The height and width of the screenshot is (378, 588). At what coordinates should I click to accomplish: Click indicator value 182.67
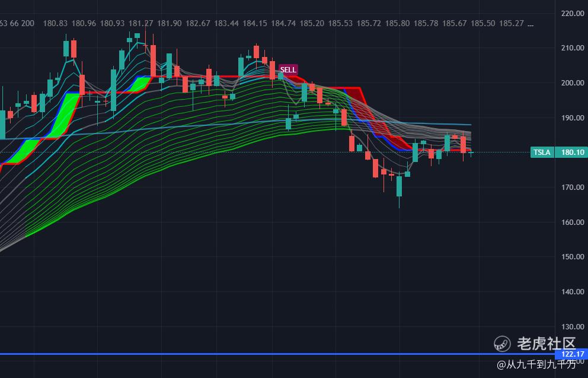[x=197, y=23]
